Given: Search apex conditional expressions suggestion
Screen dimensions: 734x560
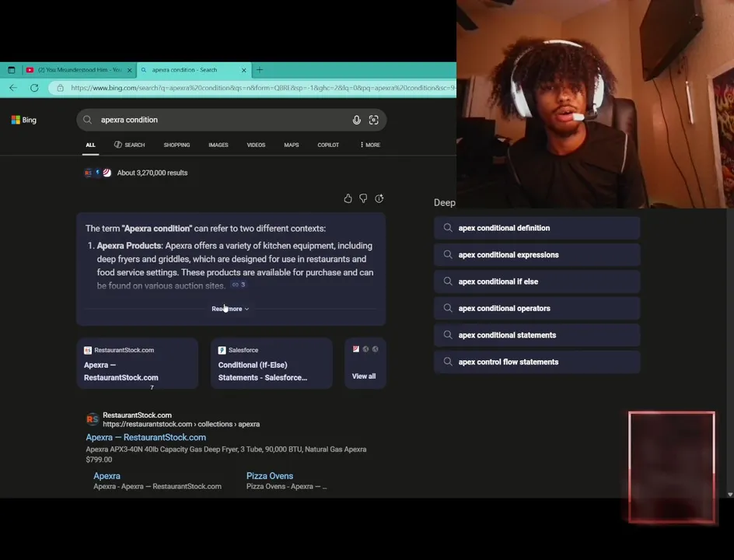Looking at the screenshot, I should click(x=537, y=254).
